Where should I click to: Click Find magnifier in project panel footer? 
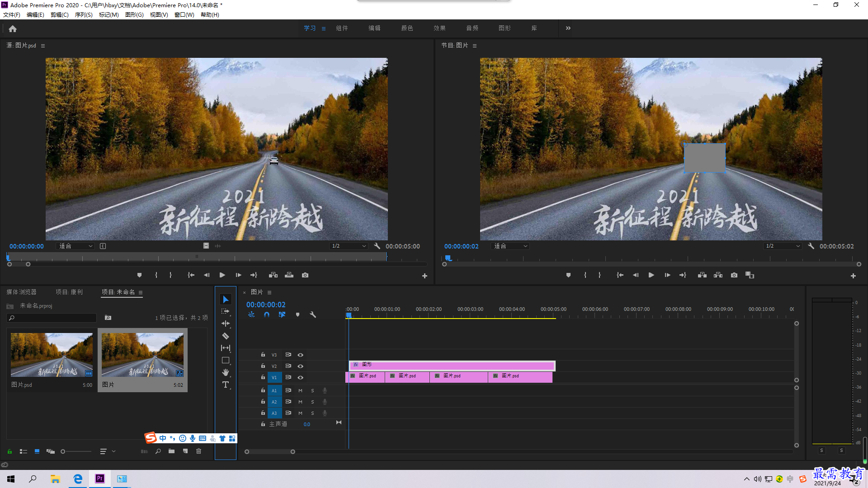coord(158,451)
